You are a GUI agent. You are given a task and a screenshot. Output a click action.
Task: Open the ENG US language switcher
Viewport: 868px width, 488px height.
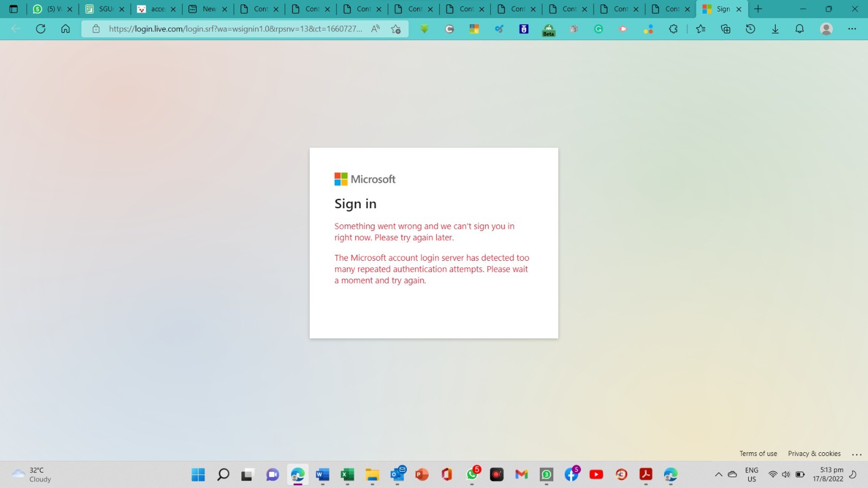pos(751,474)
